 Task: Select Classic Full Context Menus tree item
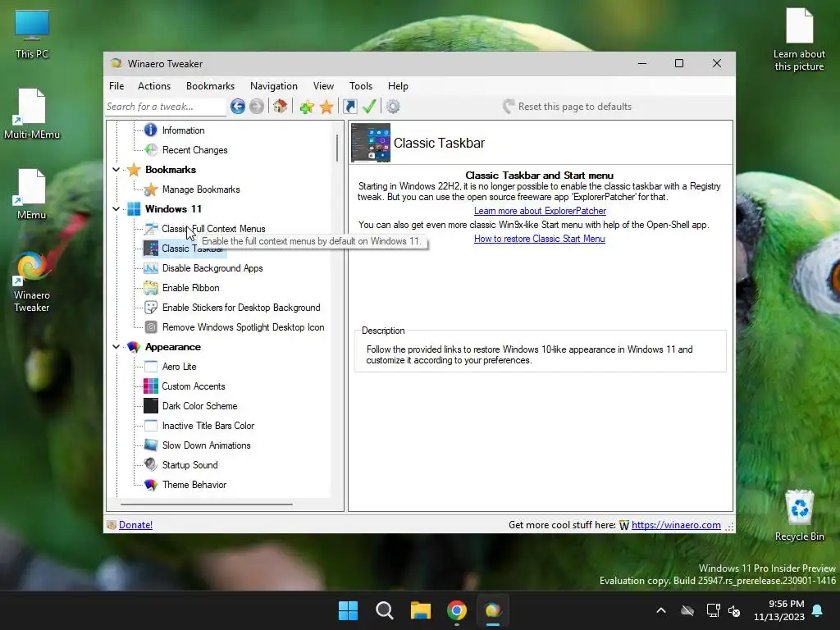pos(214,229)
